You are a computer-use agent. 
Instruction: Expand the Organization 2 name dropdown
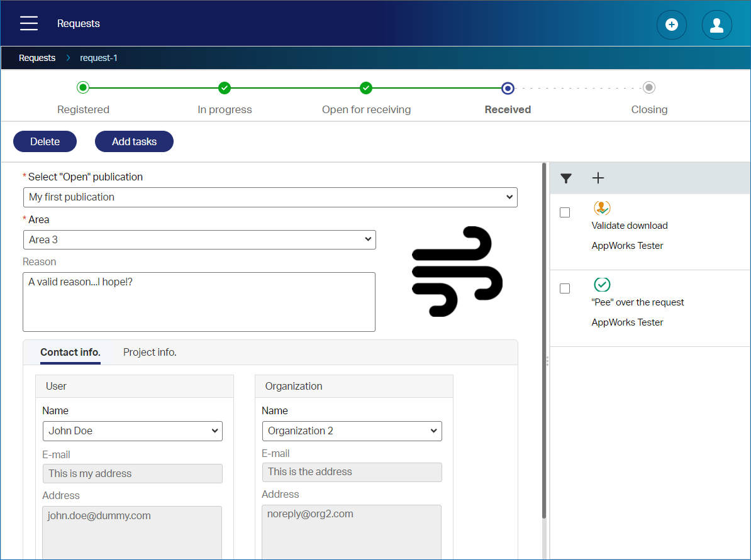tap(352, 431)
